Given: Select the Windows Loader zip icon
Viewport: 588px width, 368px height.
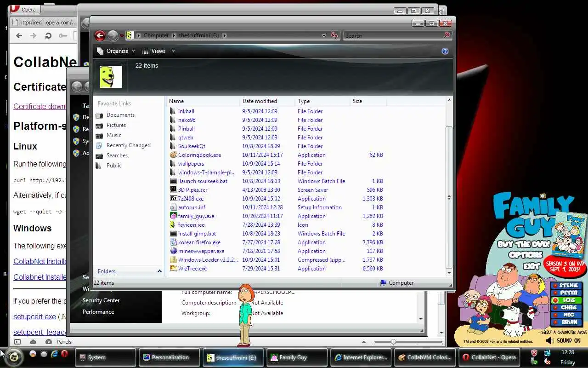Looking at the screenshot, I should point(173,259).
